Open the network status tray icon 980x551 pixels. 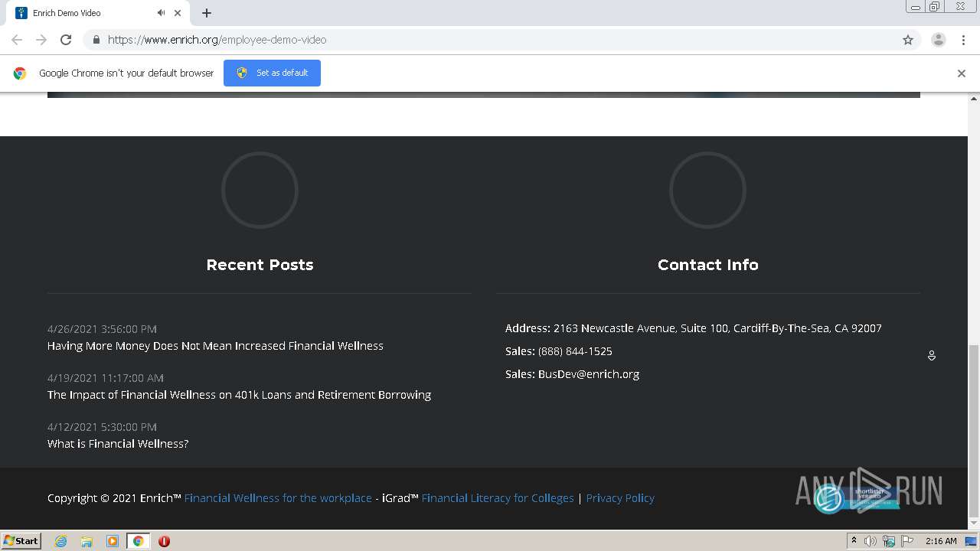pyautogui.click(x=889, y=541)
